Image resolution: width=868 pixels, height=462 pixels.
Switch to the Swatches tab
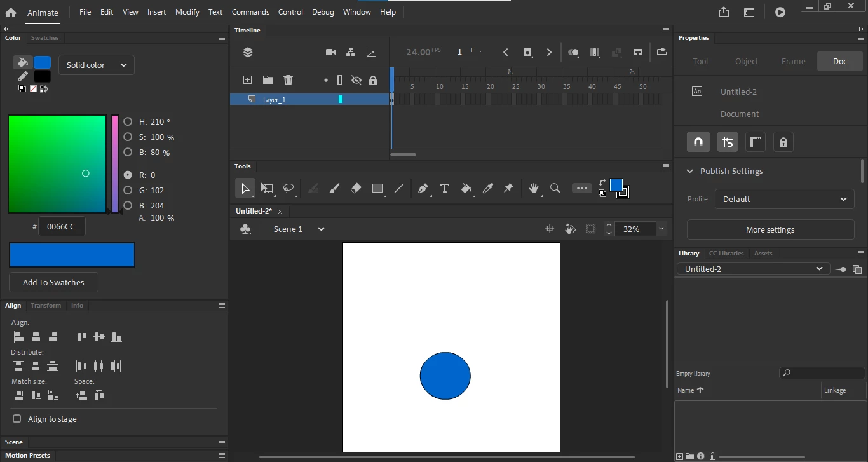point(45,38)
